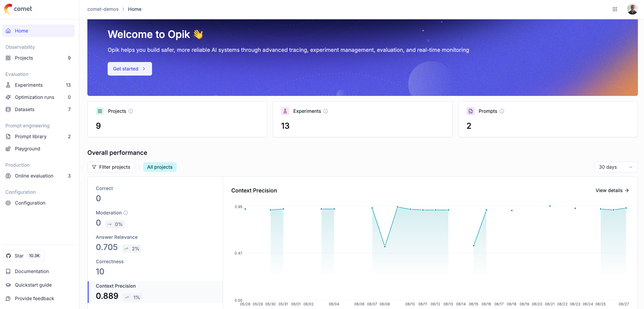Open the apps grid menu icon

coord(615,9)
